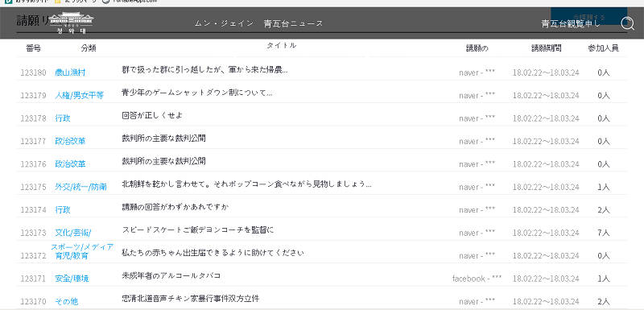Click the category link 育児/教育
The width and height of the screenshot is (644, 310).
(x=72, y=256)
